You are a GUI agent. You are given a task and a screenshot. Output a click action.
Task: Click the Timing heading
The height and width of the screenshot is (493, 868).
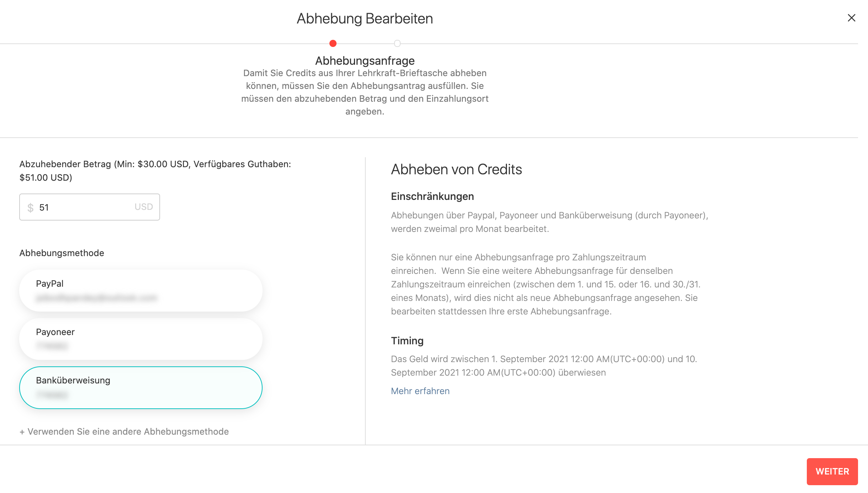click(x=407, y=341)
